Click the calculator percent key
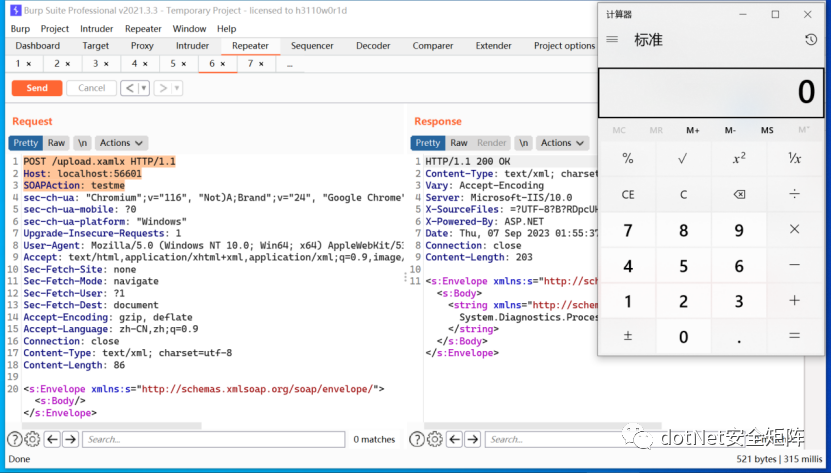Viewport: 831px width, 473px height. pyautogui.click(x=627, y=159)
